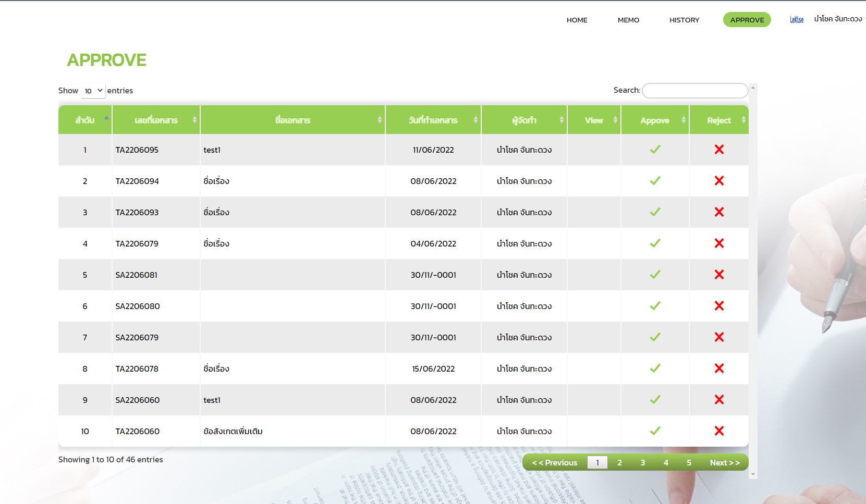Reject document SA2206060 in row 9
The image size is (866, 504).
coord(719,400)
